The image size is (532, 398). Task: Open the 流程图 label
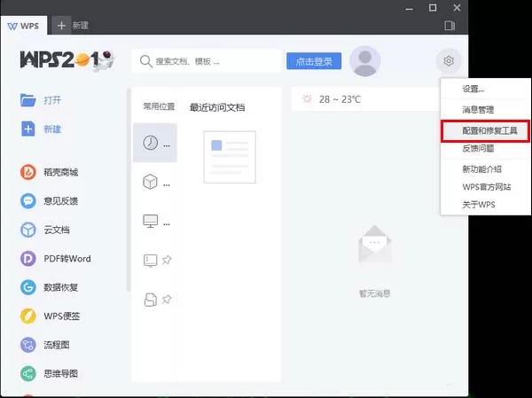click(x=57, y=346)
